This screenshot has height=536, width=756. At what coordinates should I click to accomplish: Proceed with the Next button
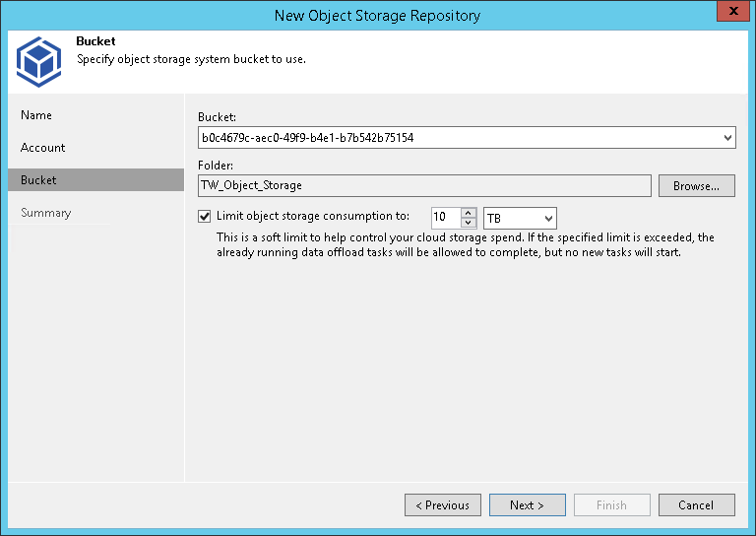pyautogui.click(x=527, y=505)
